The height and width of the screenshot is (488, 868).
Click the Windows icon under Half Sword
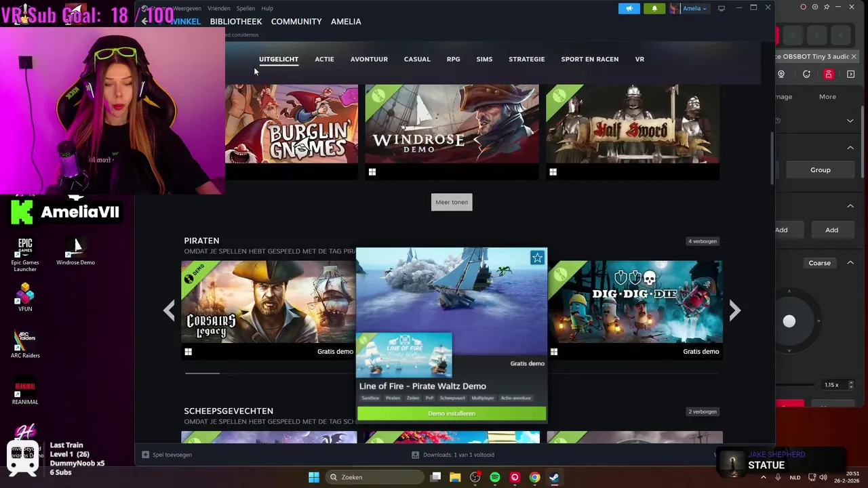tap(553, 172)
